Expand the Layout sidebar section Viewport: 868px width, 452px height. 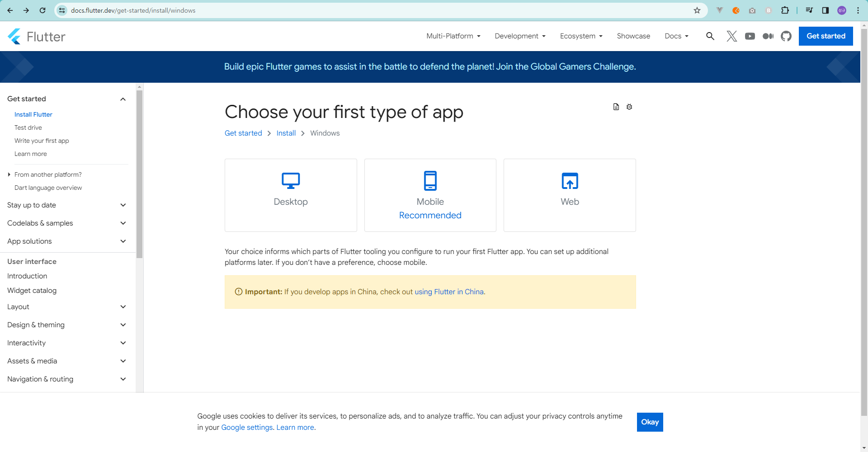[x=123, y=307]
